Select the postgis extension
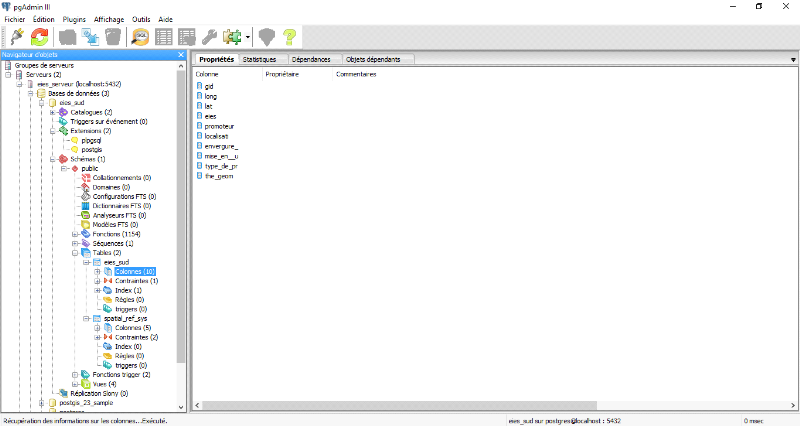This screenshot has height=426, width=800. click(x=92, y=150)
